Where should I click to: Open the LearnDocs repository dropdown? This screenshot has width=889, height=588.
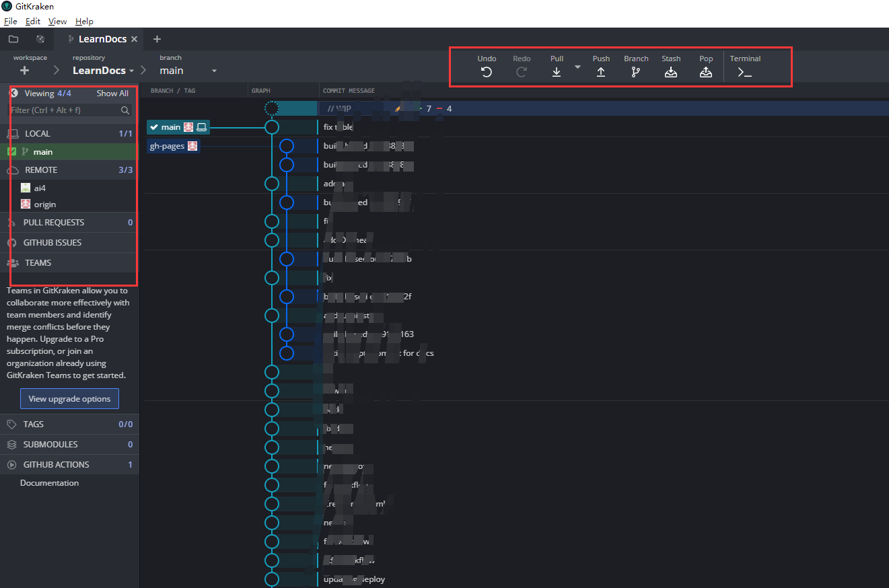click(132, 71)
